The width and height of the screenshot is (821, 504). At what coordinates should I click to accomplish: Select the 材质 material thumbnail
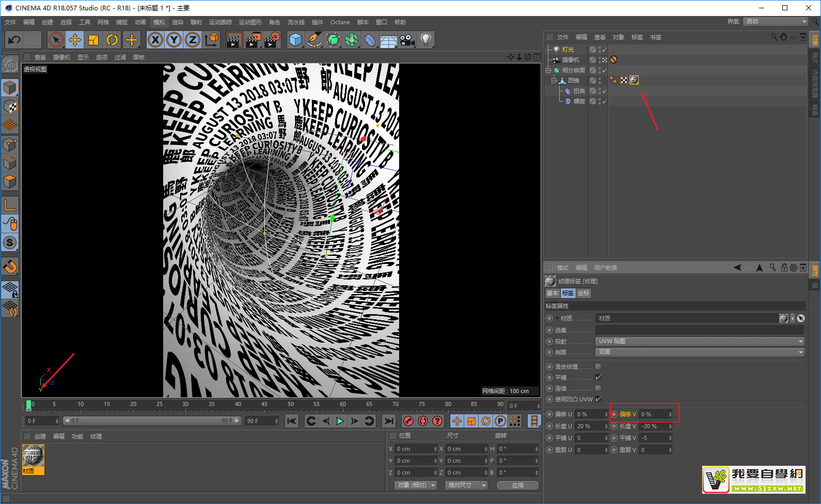(33, 456)
